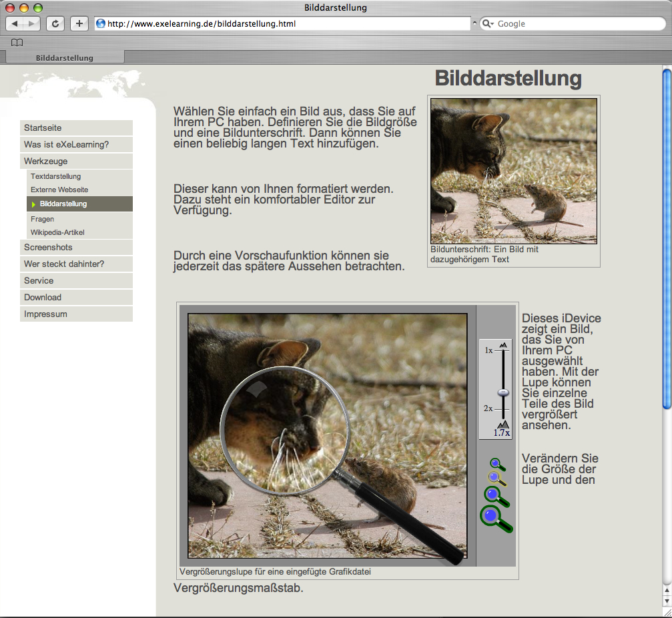The width and height of the screenshot is (672, 618).
Task: Click the scrollbar up arrow
Action: click(667, 591)
